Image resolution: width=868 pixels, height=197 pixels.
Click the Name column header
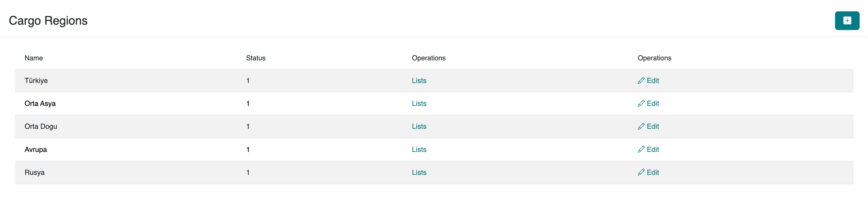pos(34,58)
